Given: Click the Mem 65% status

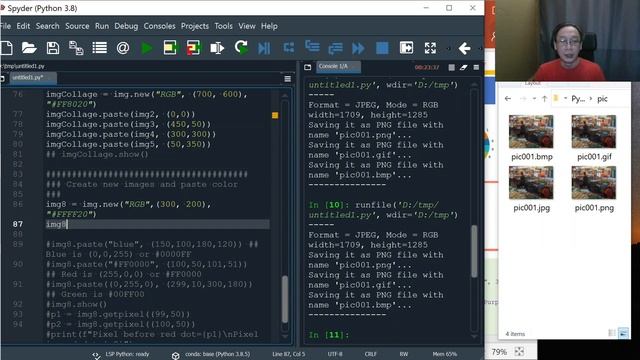Looking at the screenshot, I should click(x=445, y=354).
